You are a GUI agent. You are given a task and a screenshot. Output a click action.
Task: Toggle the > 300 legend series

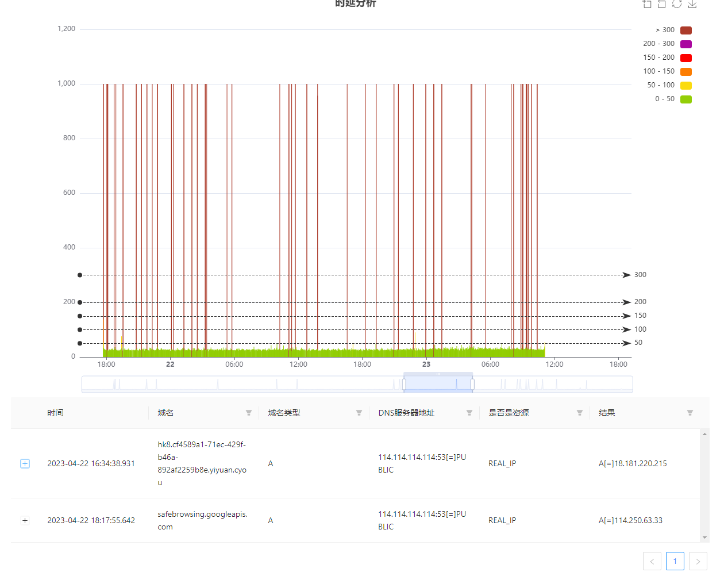pyautogui.click(x=685, y=30)
